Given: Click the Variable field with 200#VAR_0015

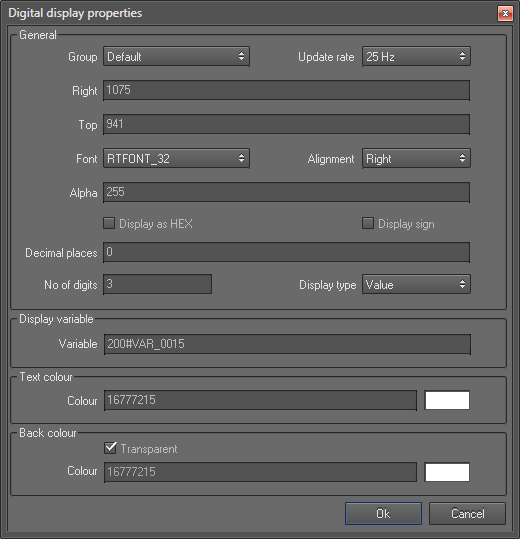Looking at the screenshot, I should 287,344.
